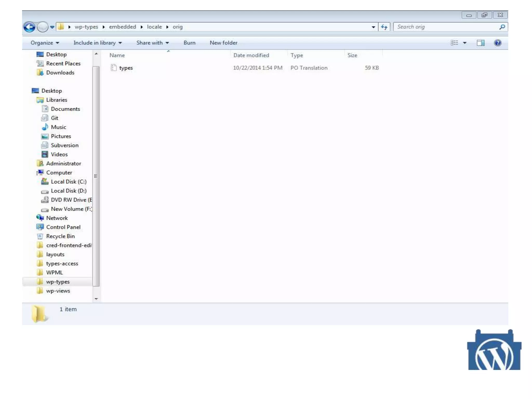Image resolution: width=532 pixels, height=399 pixels.
Task: Open the Share with dropdown
Action: coord(152,43)
